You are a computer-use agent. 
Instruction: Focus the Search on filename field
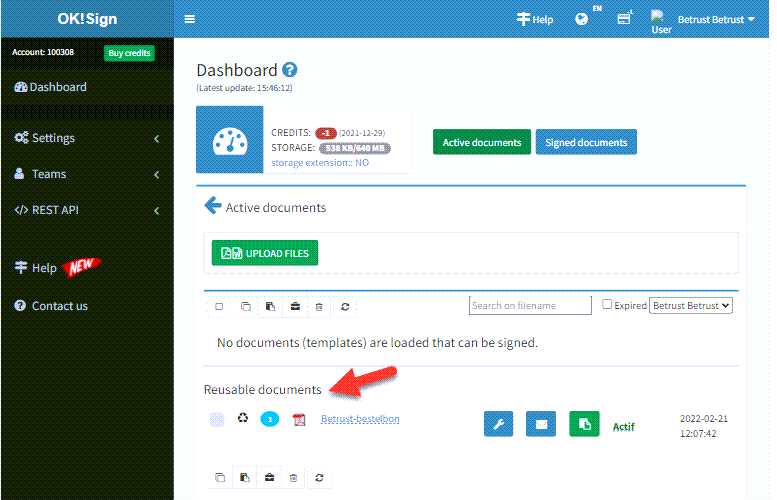pyautogui.click(x=530, y=305)
